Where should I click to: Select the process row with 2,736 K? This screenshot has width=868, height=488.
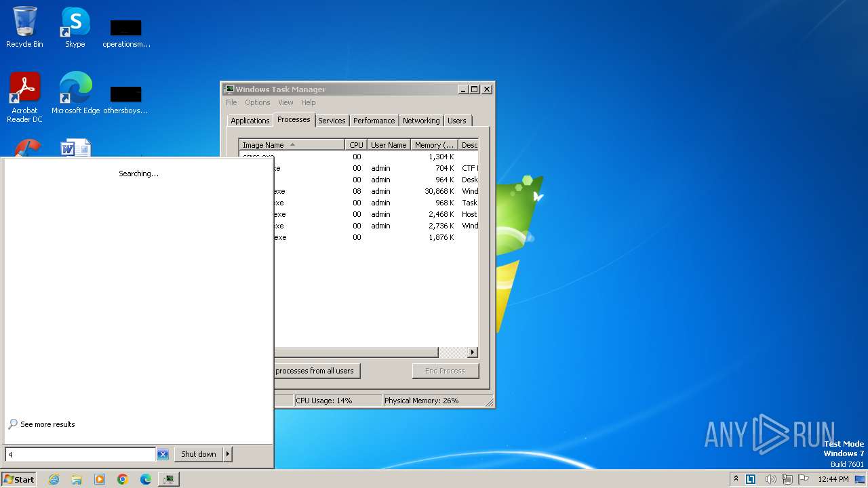(x=376, y=226)
